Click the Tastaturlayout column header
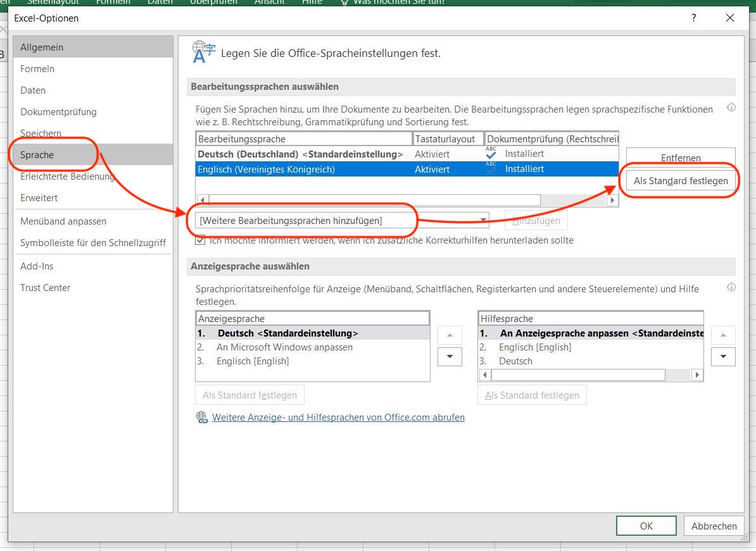 click(x=448, y=139)
